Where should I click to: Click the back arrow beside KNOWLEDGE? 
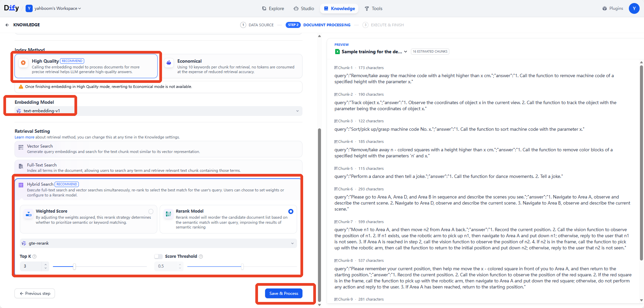[7, 25]
